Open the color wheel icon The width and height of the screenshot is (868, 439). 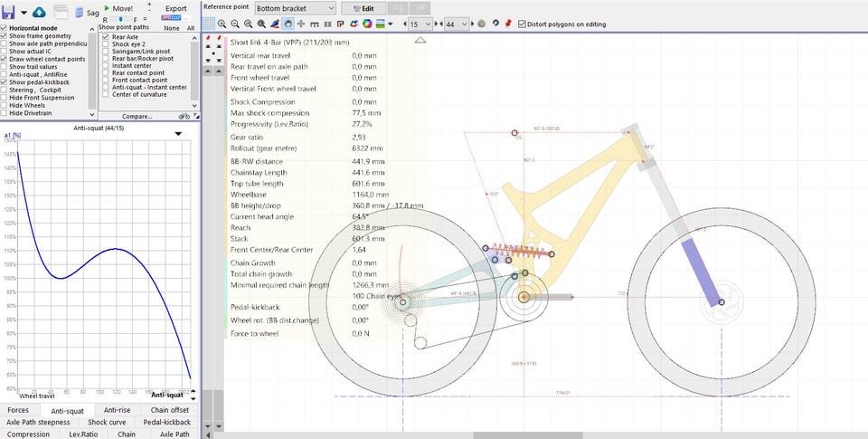(x=367, y=24)
